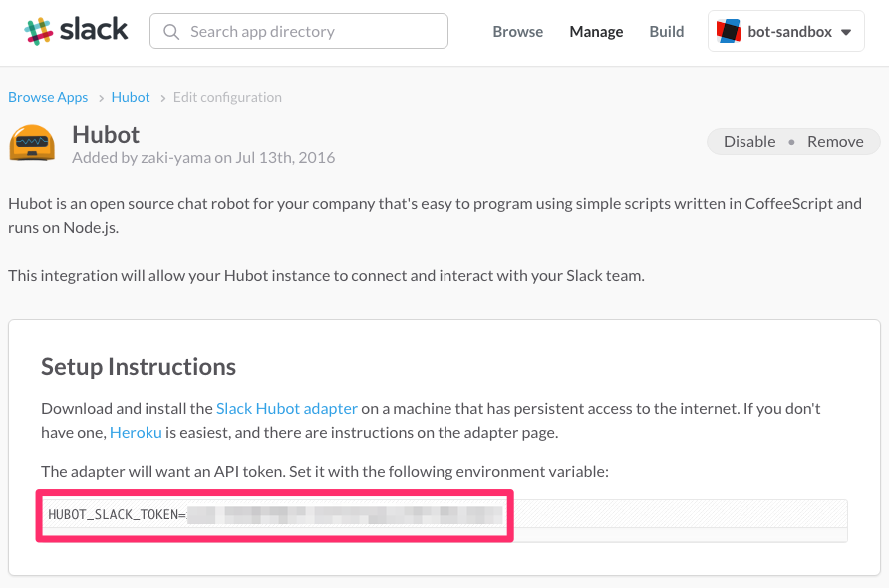The height and width of the screenshot is (588, 889).
Task: Click the Edit configuration breadcrumb text
Action: [x=227, y=97]
